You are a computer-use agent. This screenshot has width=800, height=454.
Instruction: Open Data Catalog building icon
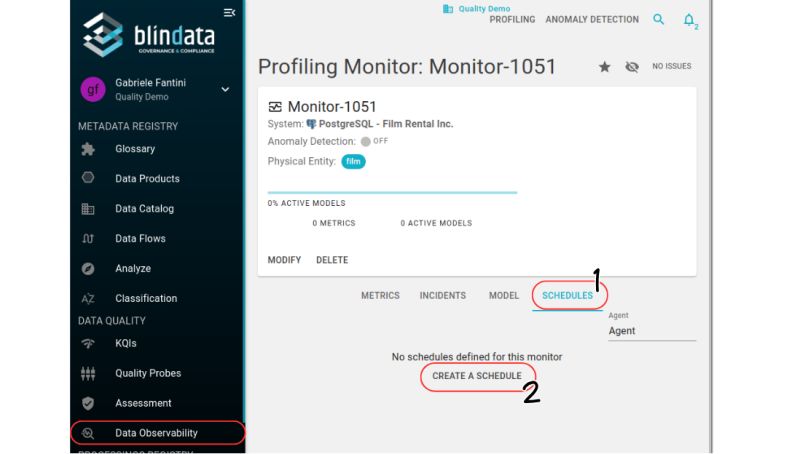click(x=88, y=209)
